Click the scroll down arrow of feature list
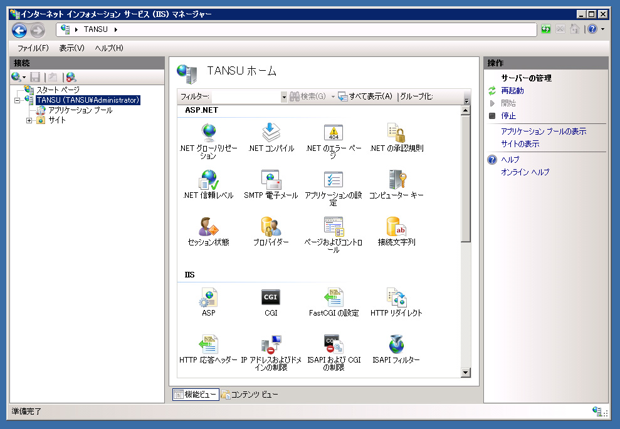Image resolution: width=620 pixels, height=429 pixels. (465, 372)
